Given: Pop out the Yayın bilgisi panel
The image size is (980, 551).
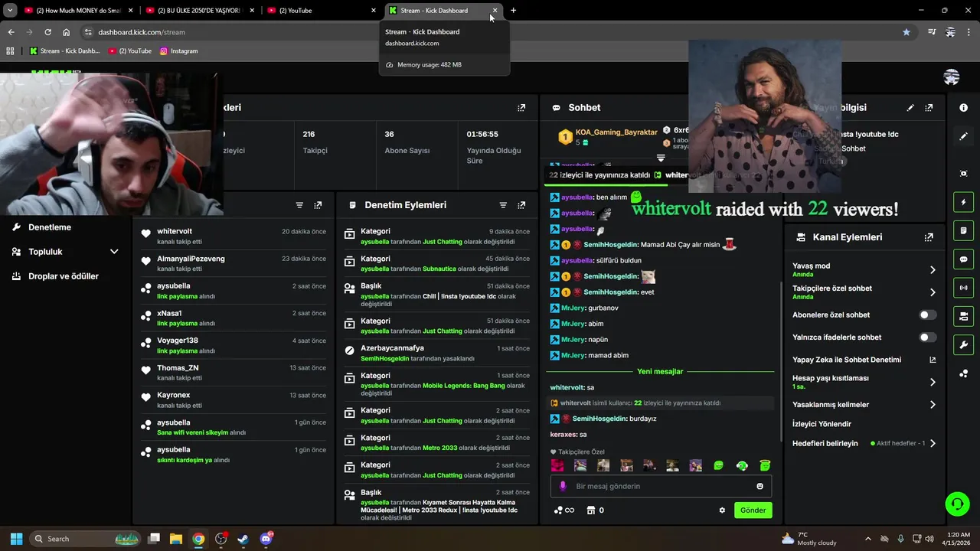Looking at the screenshot, I should pos(929,108).
